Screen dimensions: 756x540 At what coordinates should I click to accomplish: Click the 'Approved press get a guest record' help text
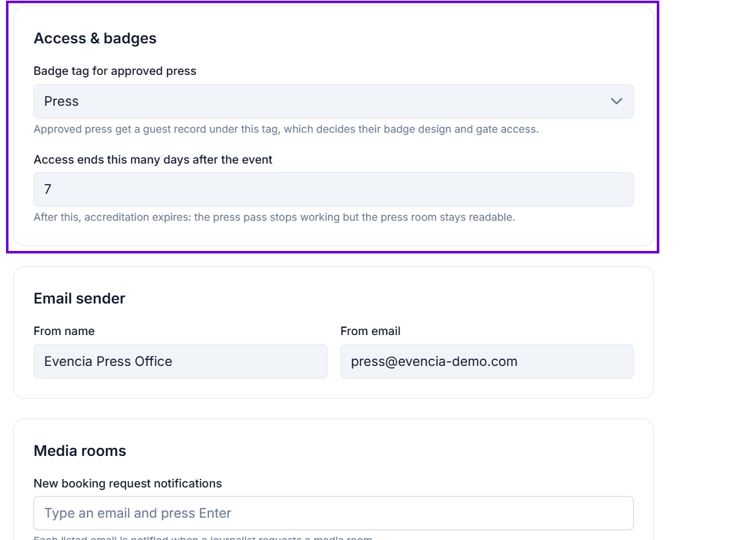[x=286, y=129]
